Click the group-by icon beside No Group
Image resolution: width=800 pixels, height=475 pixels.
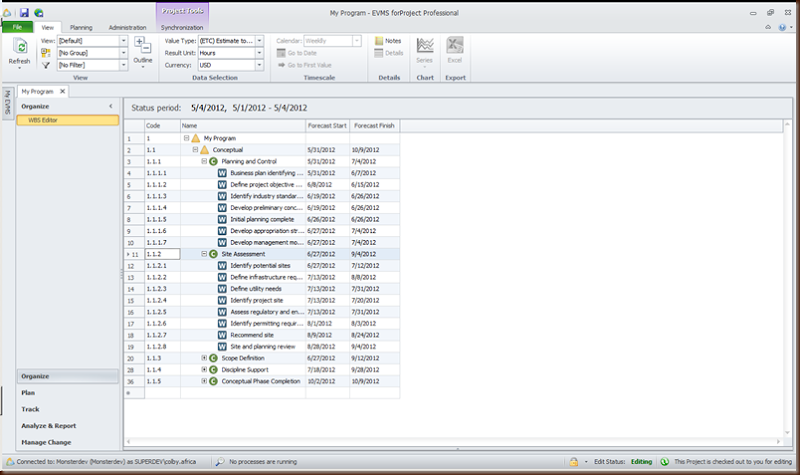click(x=47, y=53)
